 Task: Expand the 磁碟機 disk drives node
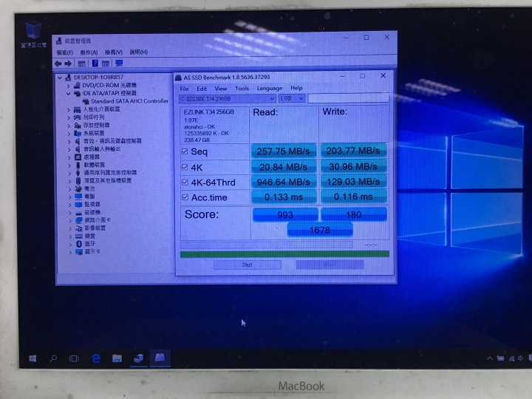(x=70, y=213)
